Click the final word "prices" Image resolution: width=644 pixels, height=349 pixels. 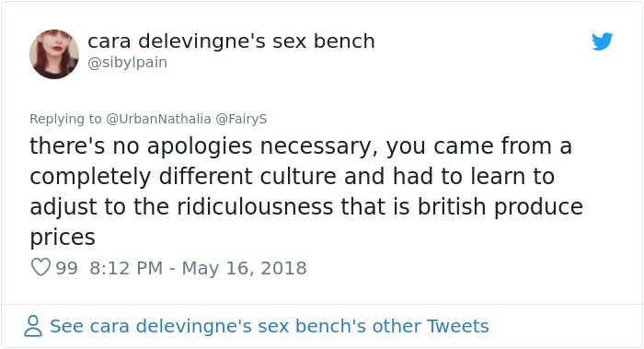63,238
